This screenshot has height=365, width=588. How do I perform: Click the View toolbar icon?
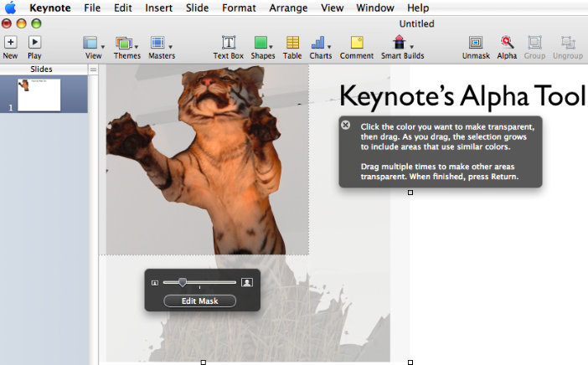coord(90,43)
